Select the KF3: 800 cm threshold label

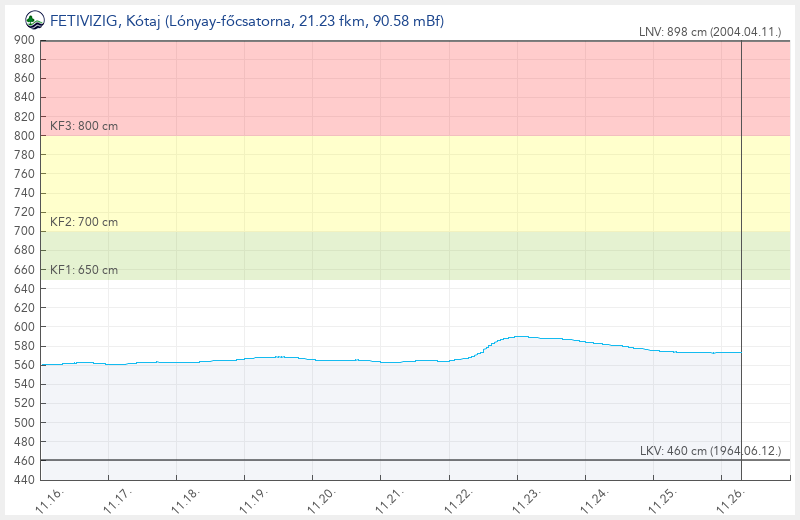pos(84,126)
